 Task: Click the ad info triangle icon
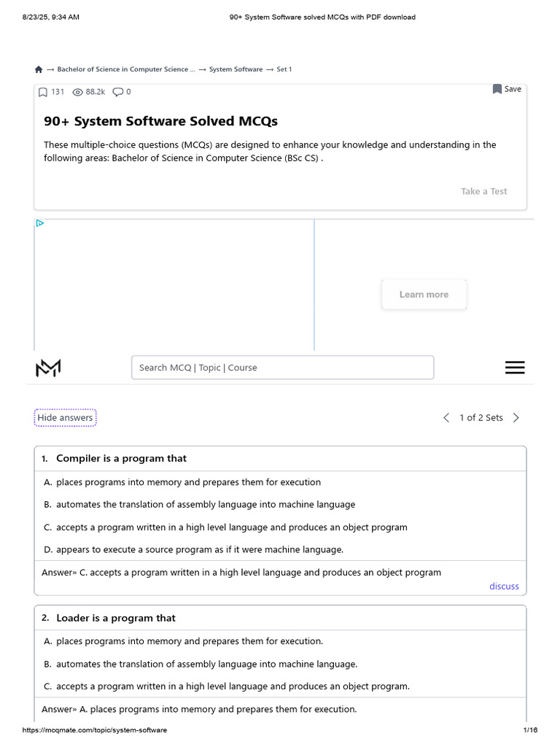(x=40, y=223)
